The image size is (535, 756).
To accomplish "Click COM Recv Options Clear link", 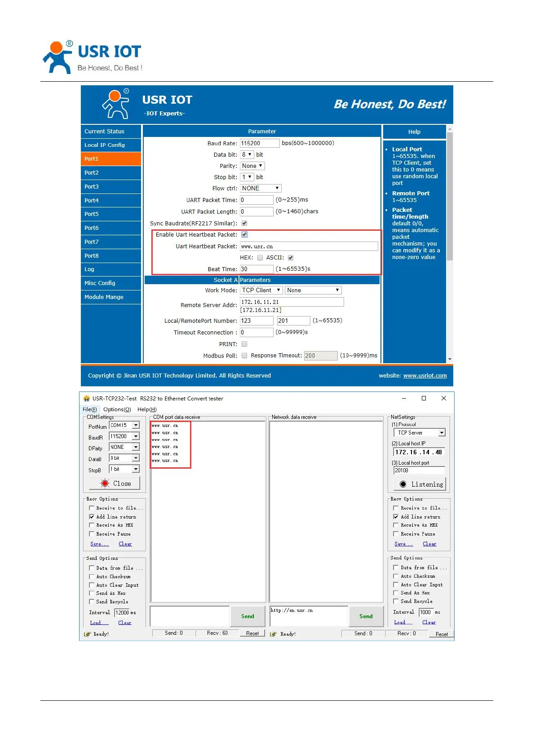I will click(x=125, y=544).
